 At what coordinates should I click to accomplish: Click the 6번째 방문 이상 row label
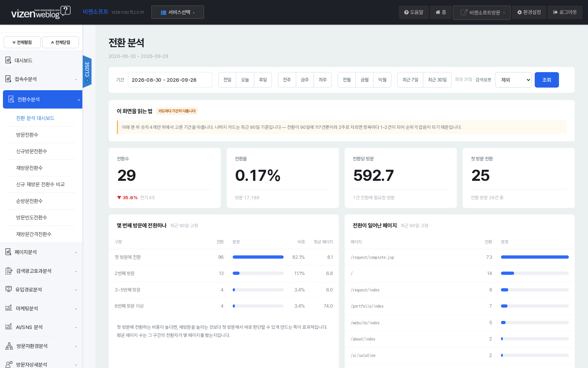tap(129, 306)
